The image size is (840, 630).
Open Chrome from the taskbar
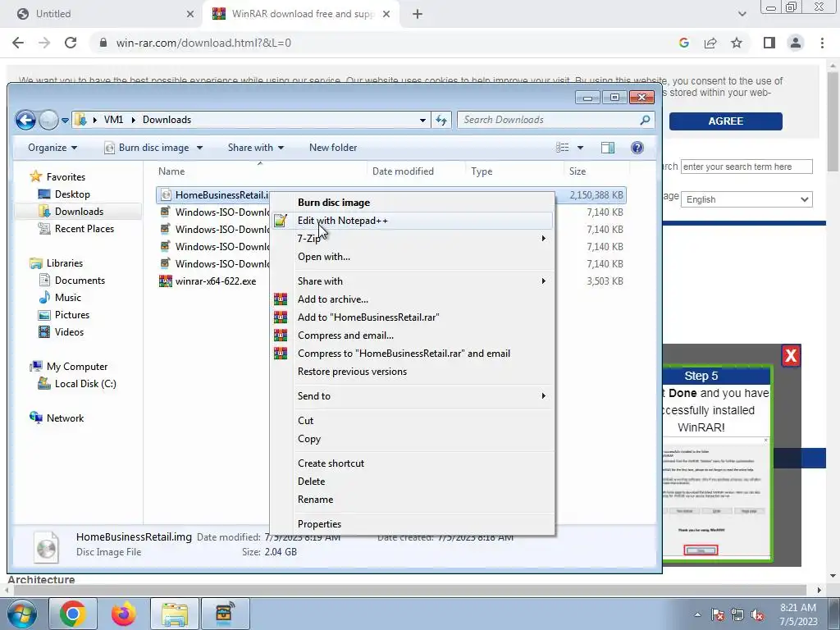(73, 614)
